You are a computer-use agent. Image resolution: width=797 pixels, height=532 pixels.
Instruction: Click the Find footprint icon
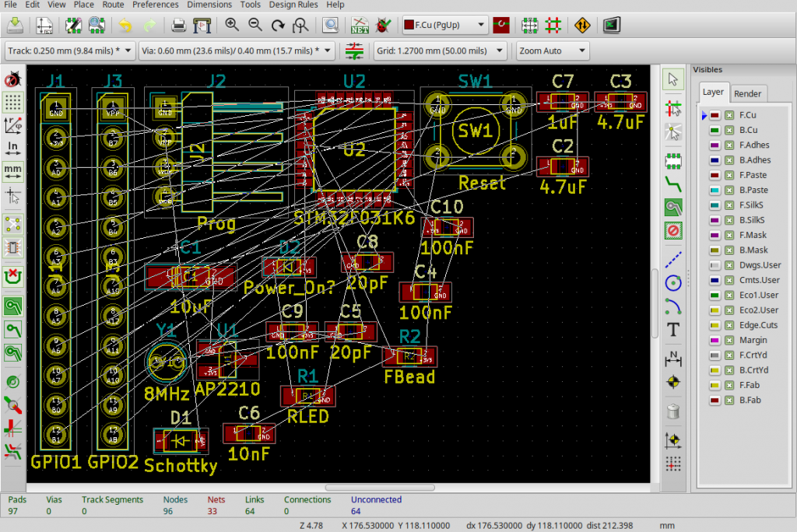click(331, 25)
